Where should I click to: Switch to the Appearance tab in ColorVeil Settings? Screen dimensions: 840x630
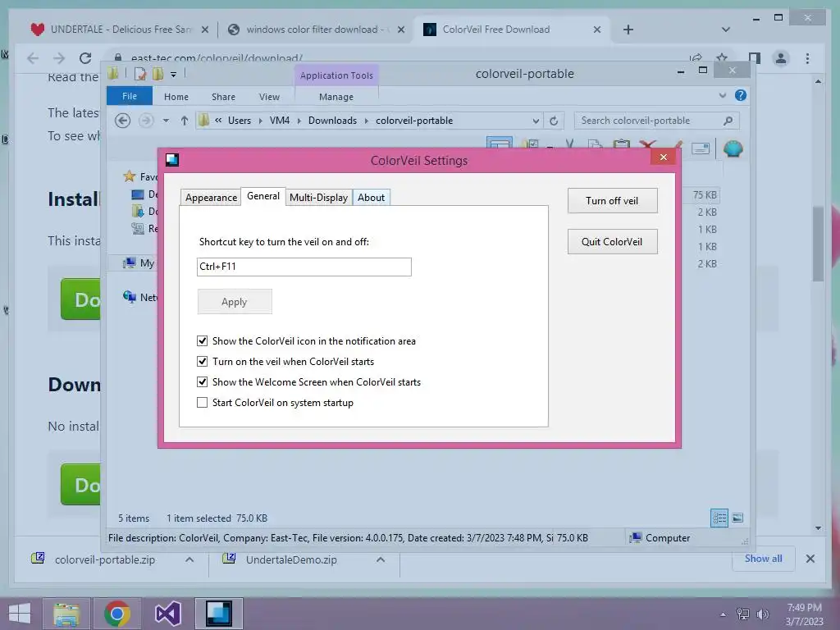pyautogui.click(x=211, y=198)
